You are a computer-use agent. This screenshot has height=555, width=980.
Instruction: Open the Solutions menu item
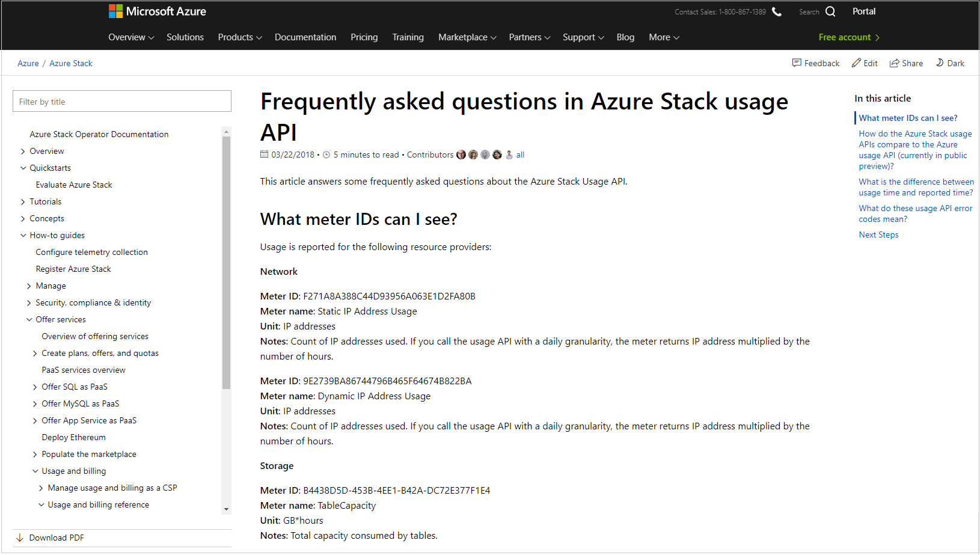click(x=185, y=37)
